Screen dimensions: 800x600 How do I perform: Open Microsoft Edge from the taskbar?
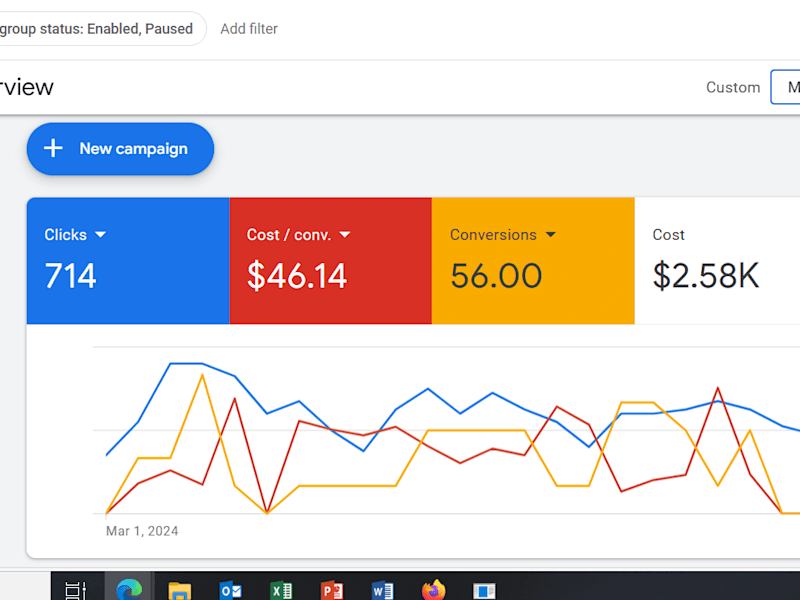(x=129, y=590)
